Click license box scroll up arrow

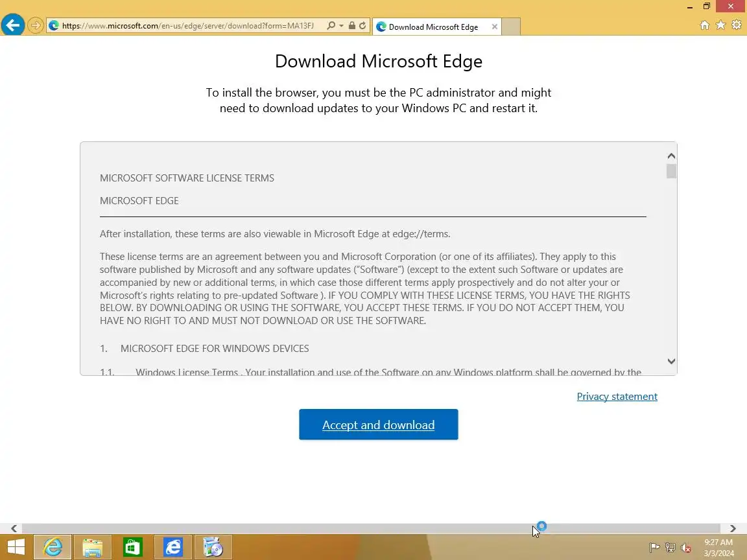coord(671,156)
